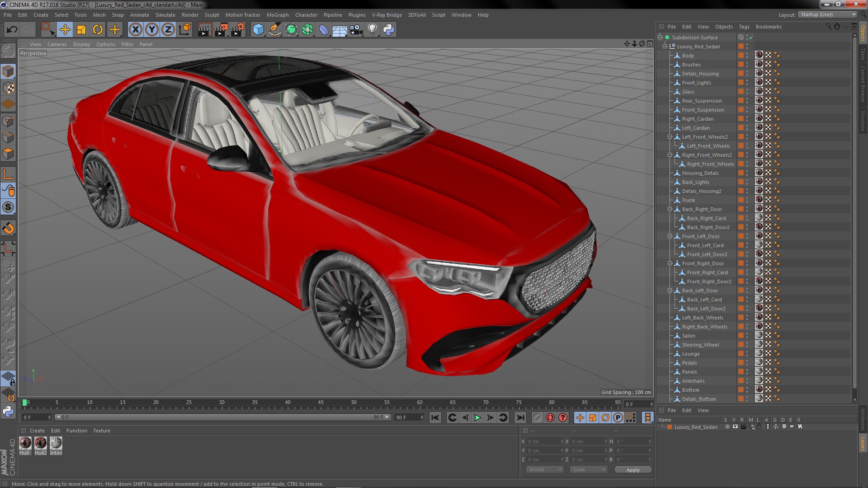Open material manager Create menu

click(37, 431)
